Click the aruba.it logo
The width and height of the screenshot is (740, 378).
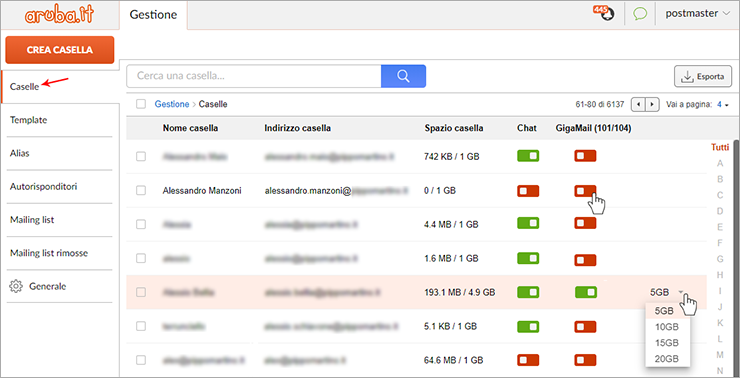coord(59,15)
